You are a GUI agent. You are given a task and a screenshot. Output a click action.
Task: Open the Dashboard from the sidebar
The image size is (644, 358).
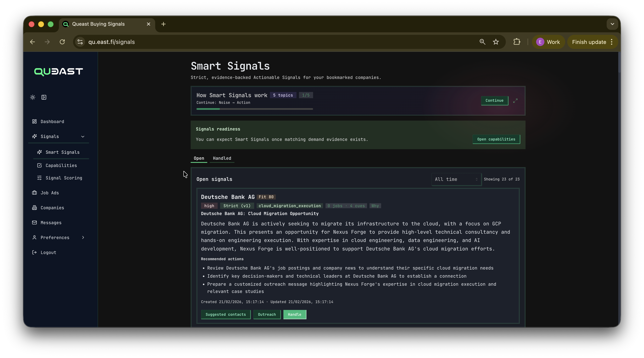(52, 122)
